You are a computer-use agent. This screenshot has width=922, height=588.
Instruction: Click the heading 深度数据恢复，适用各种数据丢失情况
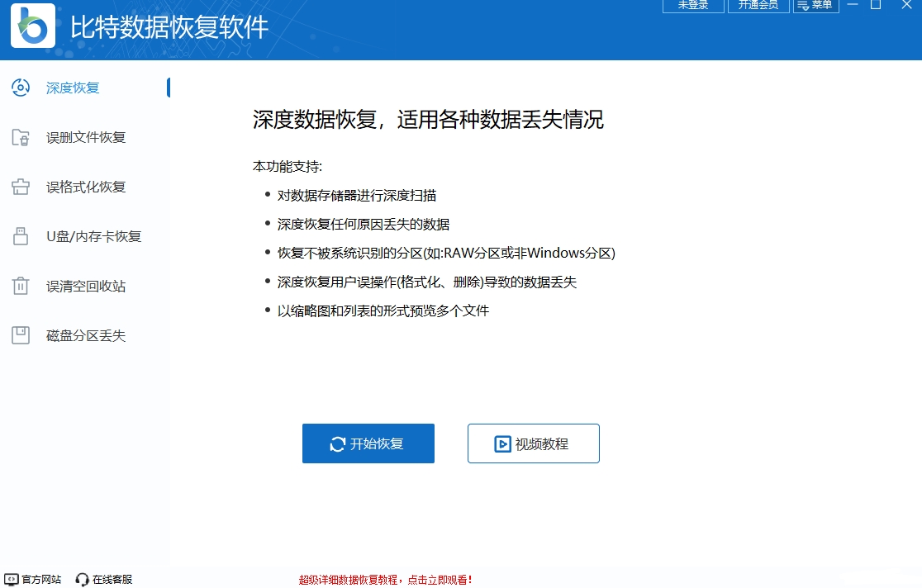[428, 120]
